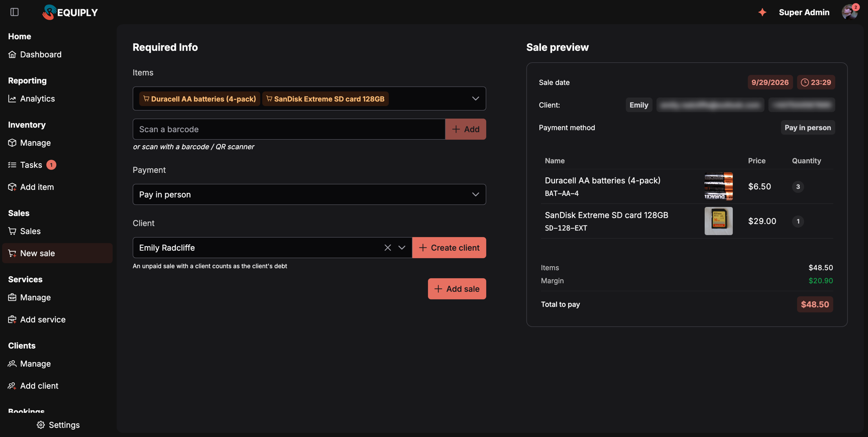868x437 pixels.
Task: Open the New sale page
Action: point(57,253)
